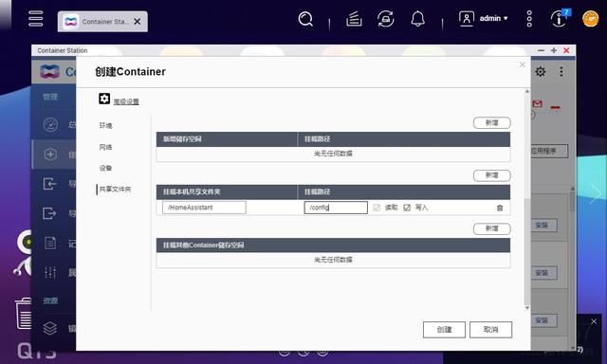607x364 pixels.
Task: Switch to Container Station taskbar tab
Action: point(102,22)
